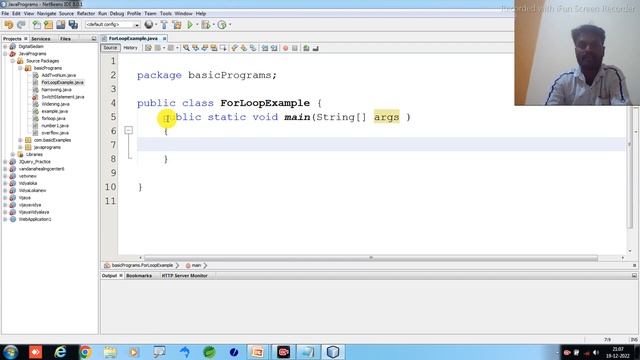
Task: Click the Toggle Bookmark editor icon
Action: click(253, 48)
